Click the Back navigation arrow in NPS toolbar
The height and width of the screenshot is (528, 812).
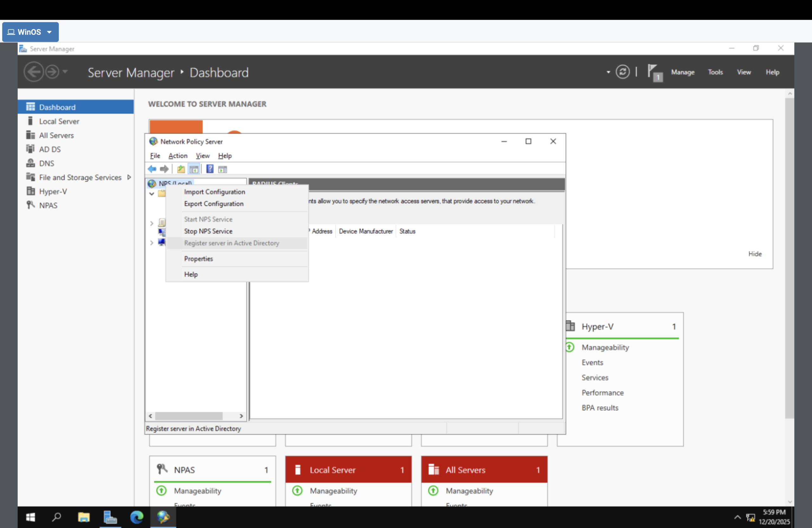tap(152, 169)
